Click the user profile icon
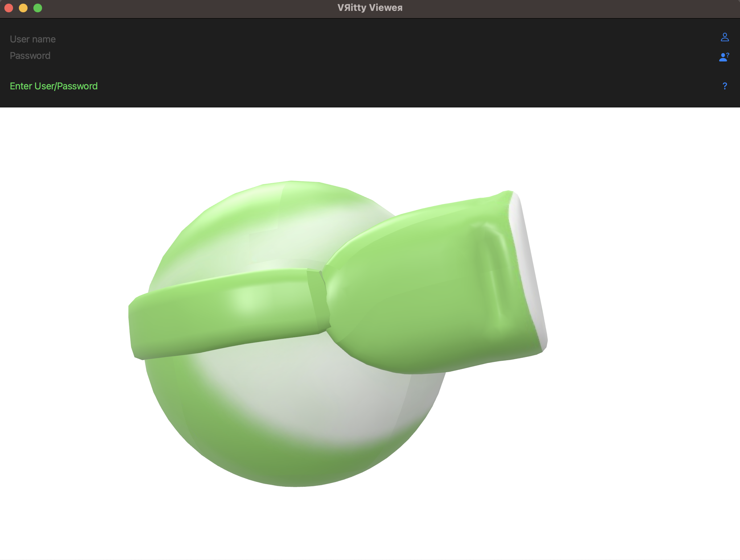 pos(724,37)
